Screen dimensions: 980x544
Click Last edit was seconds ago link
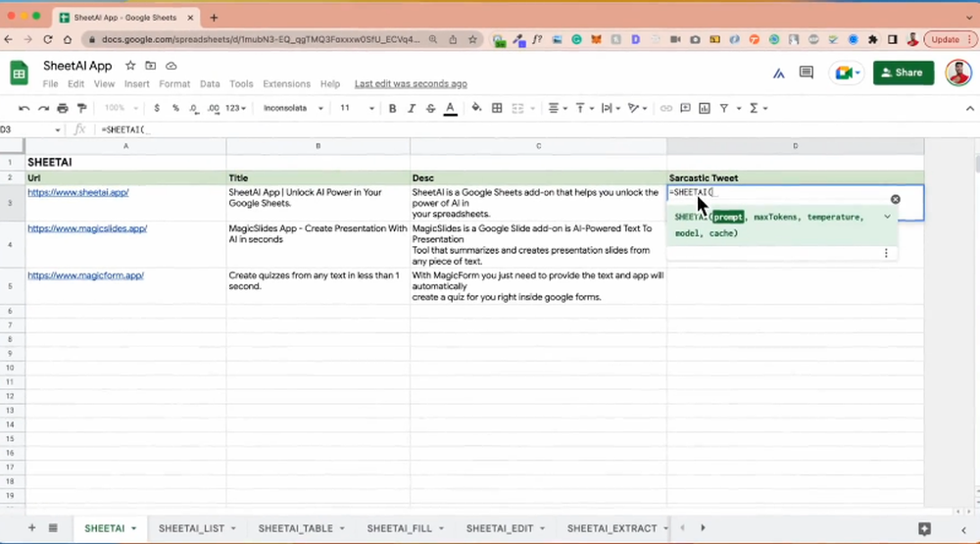click(411, 83)
